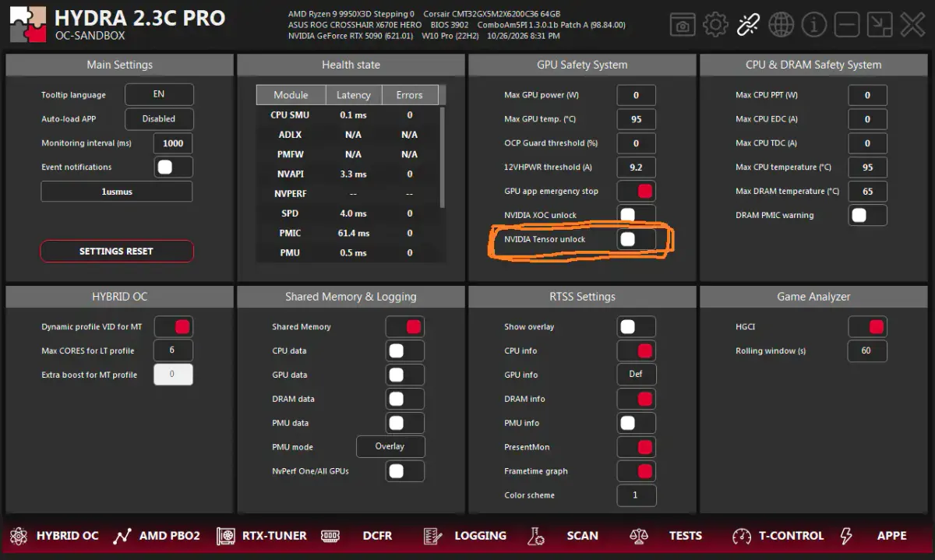Open PMU mode Overlay selector
935x560 pixels.
(x=390, y=446)
